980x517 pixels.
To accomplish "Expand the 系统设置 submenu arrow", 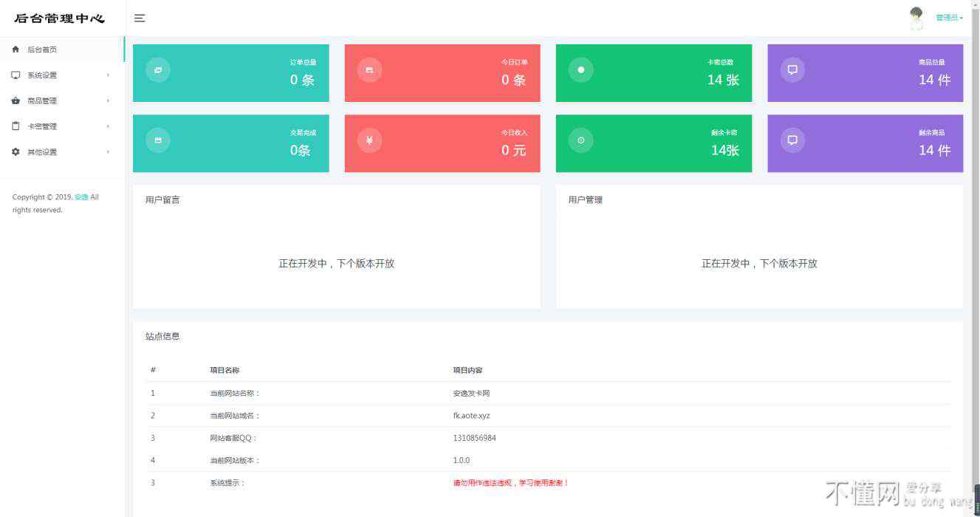I will point(108,75).
